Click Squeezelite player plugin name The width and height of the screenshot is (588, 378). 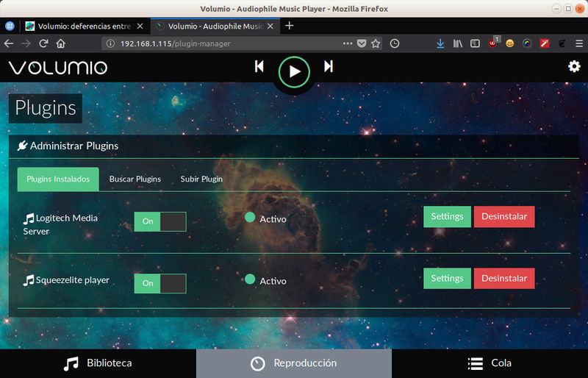click(x=66, y=280)
